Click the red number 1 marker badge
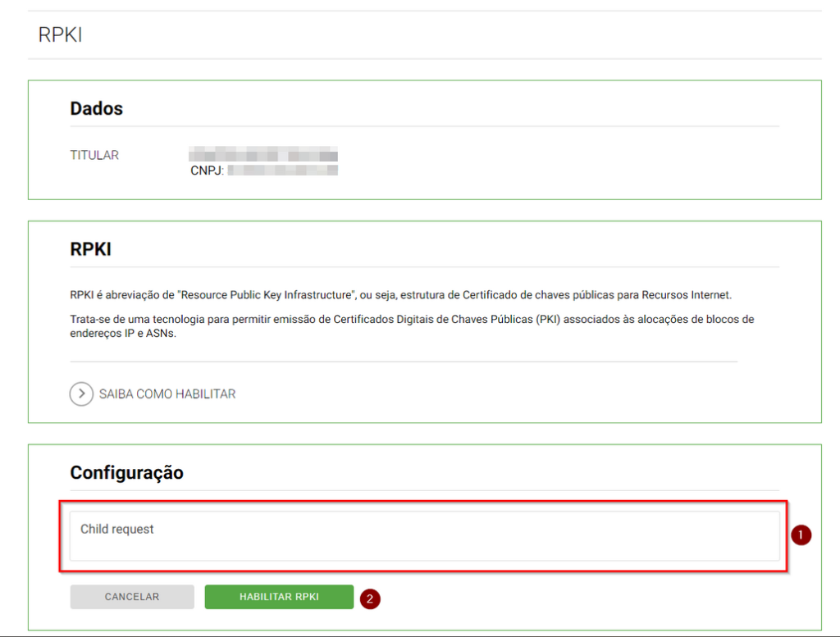The height and width of the screenshot is (637, 840). coord(801,535)
